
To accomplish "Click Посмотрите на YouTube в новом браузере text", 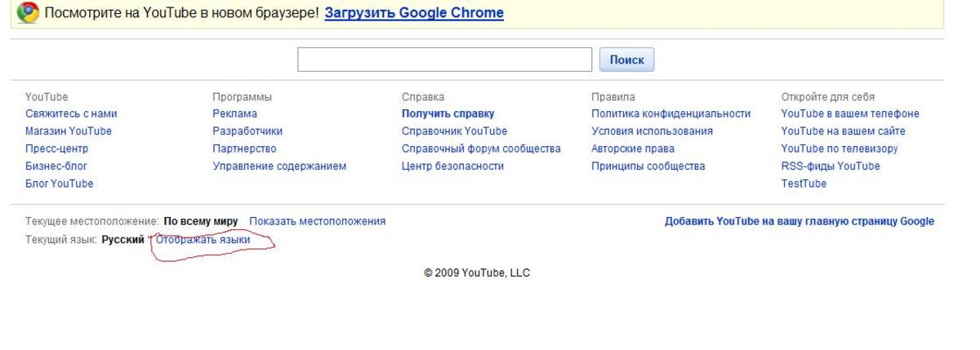I will coord(181,13).
